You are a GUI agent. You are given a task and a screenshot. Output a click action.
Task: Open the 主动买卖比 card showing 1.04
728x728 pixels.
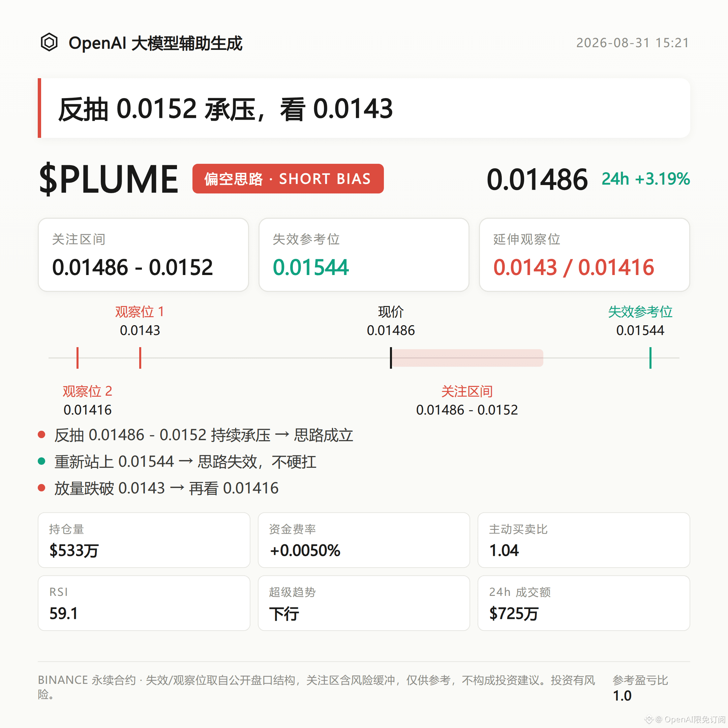pyautogui.click(x=584, y=540)
